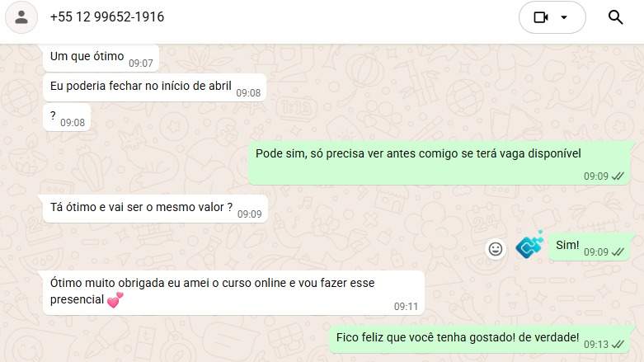The width and height of the screenshot is (644, 362).
Task: Click the blue extension logo beside Sim!
Action: pos(529,245)
